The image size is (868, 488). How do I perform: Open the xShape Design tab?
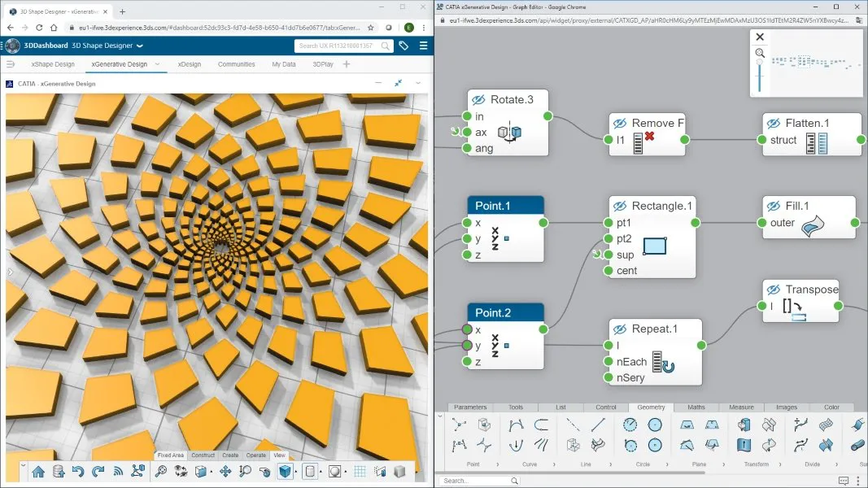coord(53,64)
